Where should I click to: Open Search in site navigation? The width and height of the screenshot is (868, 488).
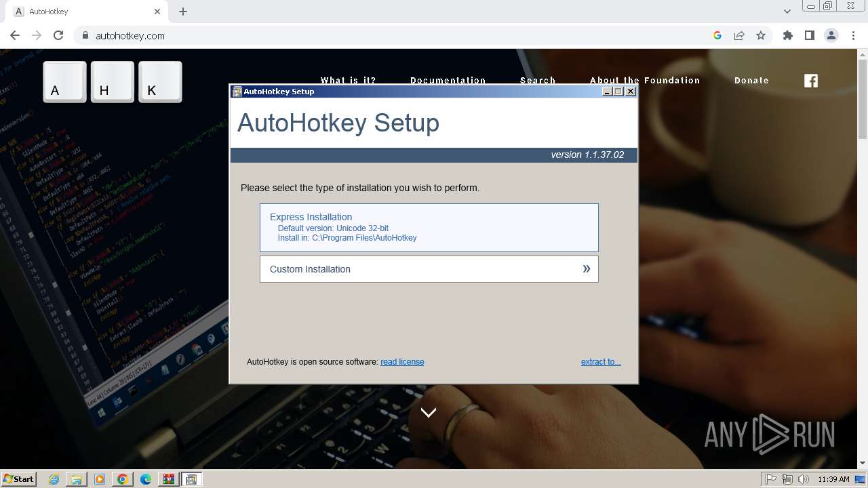click(x=538, y=80)
